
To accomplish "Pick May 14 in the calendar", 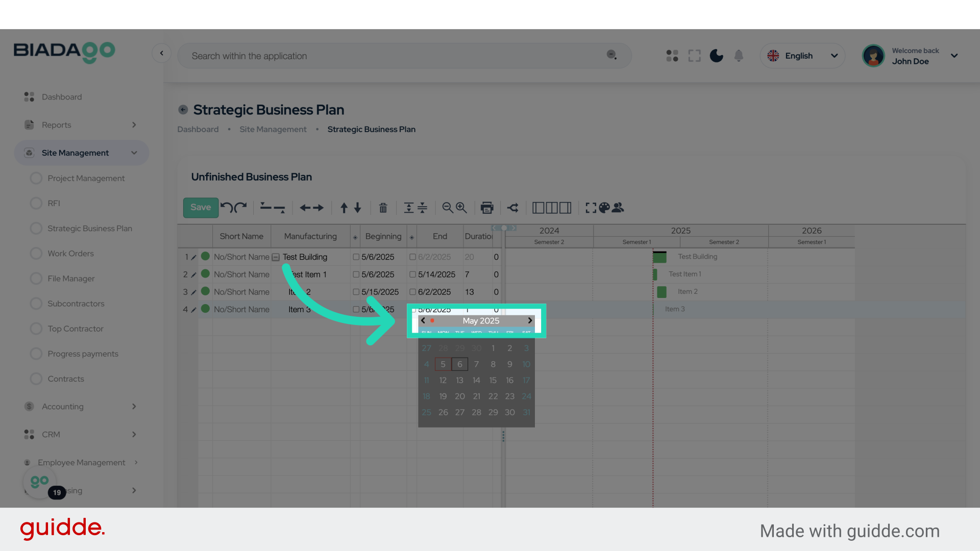I will (476, 380).
